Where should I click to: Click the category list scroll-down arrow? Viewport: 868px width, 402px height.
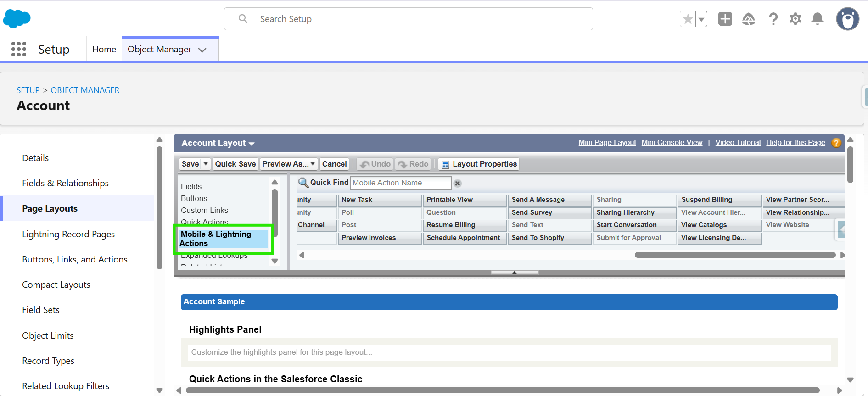[275, 261]
